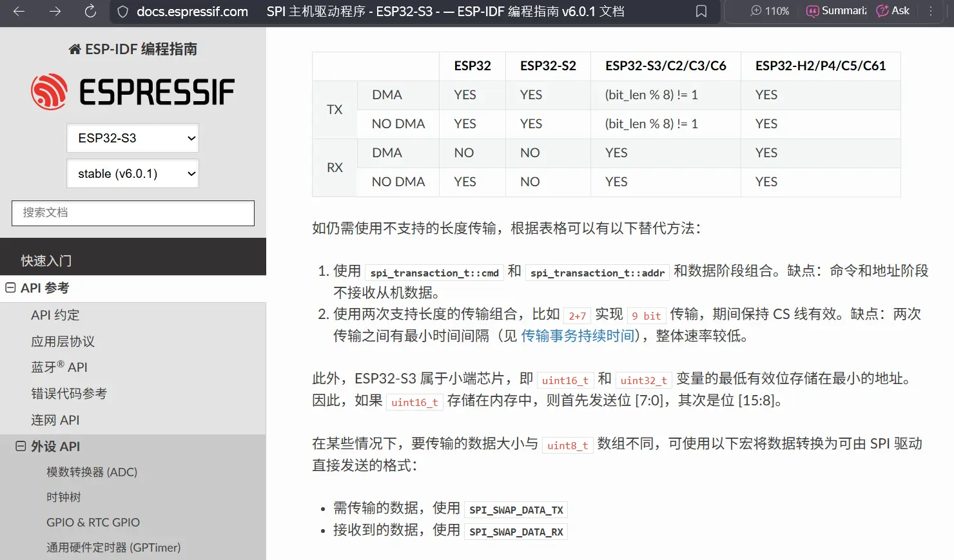Click the Ask assistant button
954x560 pixels.
(893, 11)
